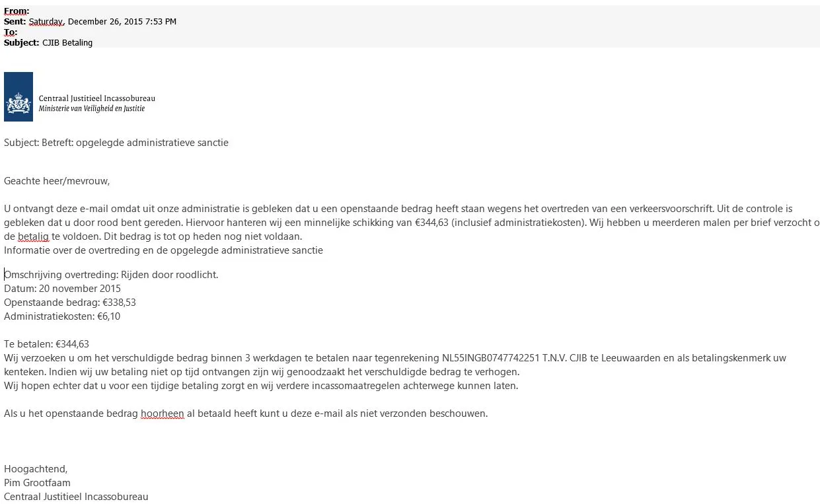
Task: Click the 'From:' header label
Action: click(x=17, y=11)
